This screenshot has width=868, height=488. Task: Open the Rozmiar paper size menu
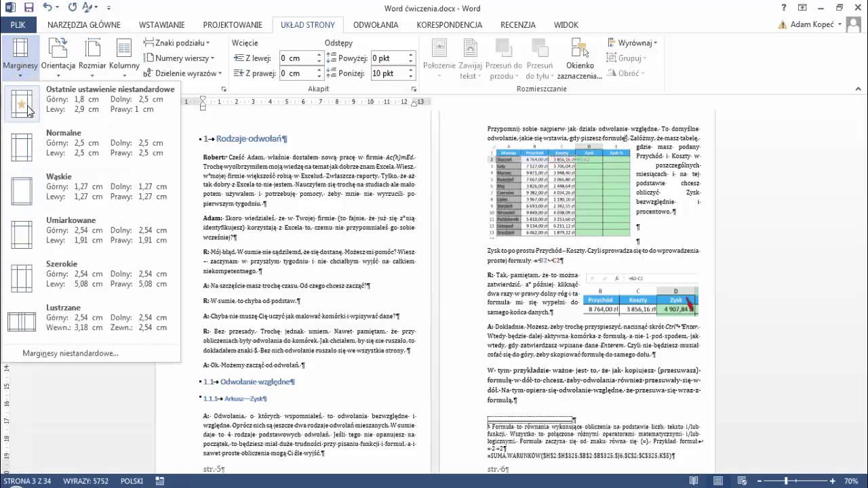click(x=92, y=57)
